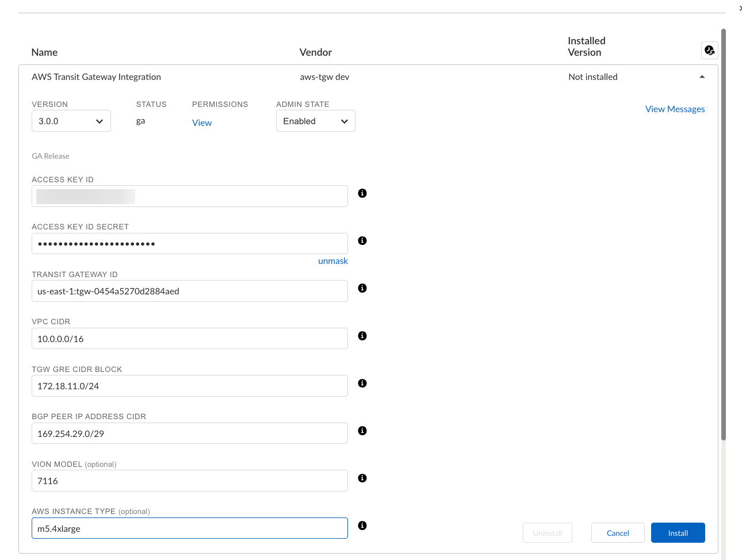Image resolution: width=742 pixels, height=560 pixels.
Task: Open the Permissions View link
Action: (202, 122)
